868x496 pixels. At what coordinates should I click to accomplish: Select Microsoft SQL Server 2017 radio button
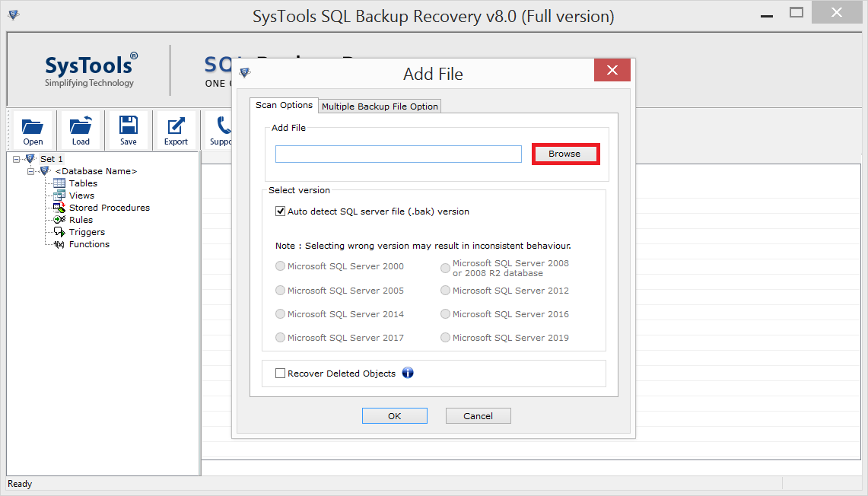280,338
